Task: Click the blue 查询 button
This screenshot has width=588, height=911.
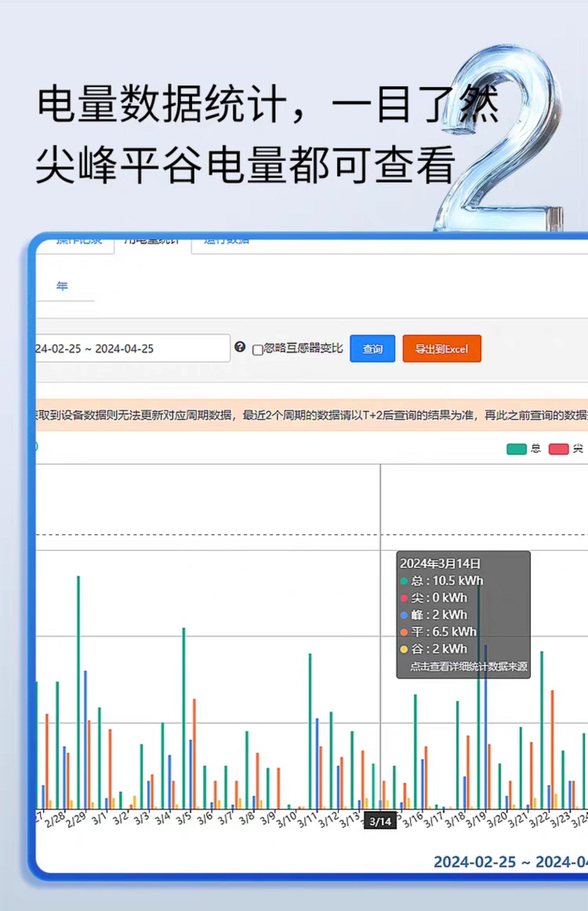Action: point(372,348)
